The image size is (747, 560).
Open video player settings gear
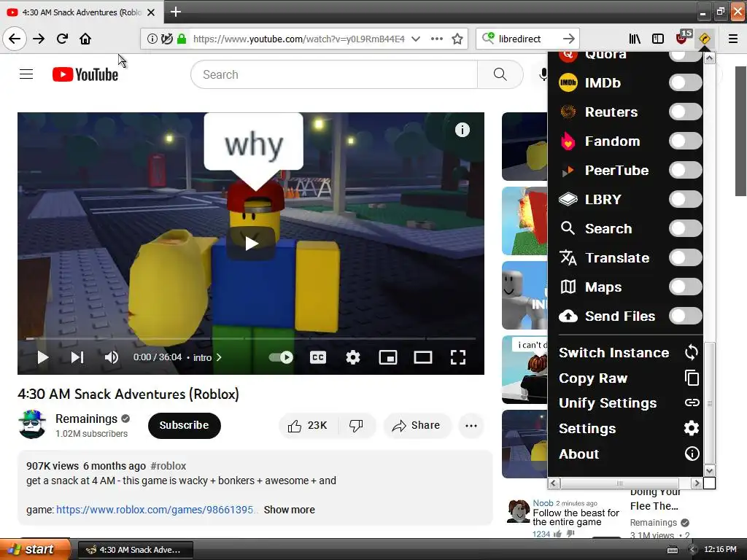click(x=352, y=357)
